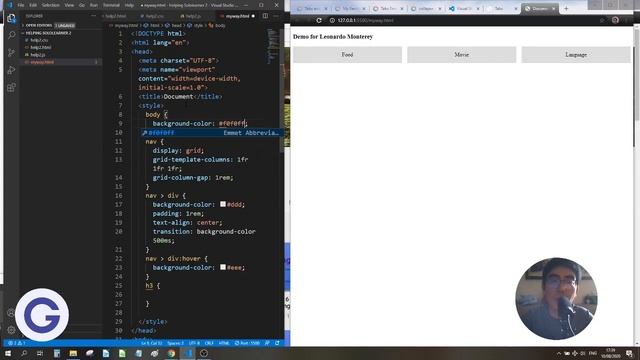Open help2.css in the explorer tree
The width and height of the screenshot is (640, 360).
click(39, 40)
